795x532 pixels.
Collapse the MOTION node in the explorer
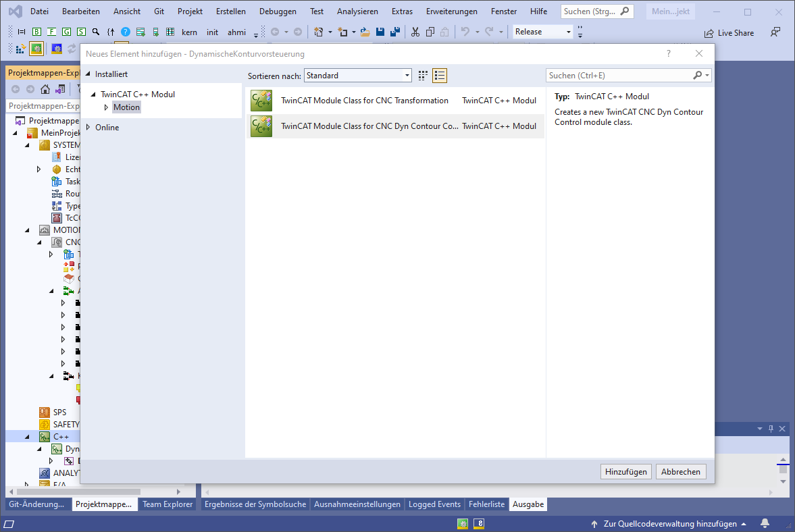28,230
